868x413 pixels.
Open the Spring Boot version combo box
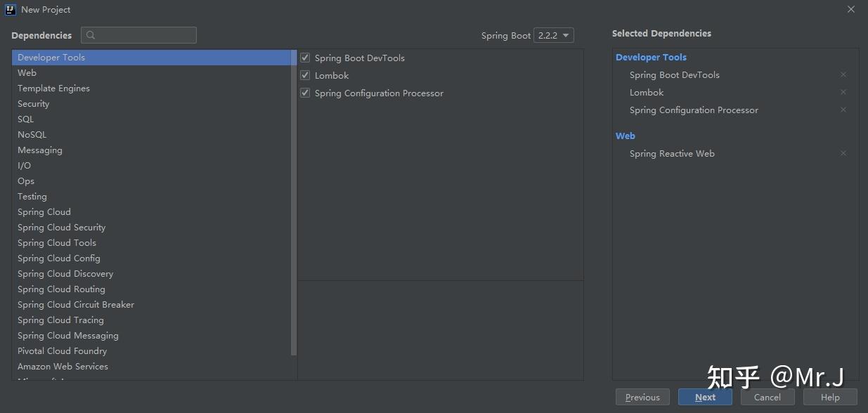(554, 35)
